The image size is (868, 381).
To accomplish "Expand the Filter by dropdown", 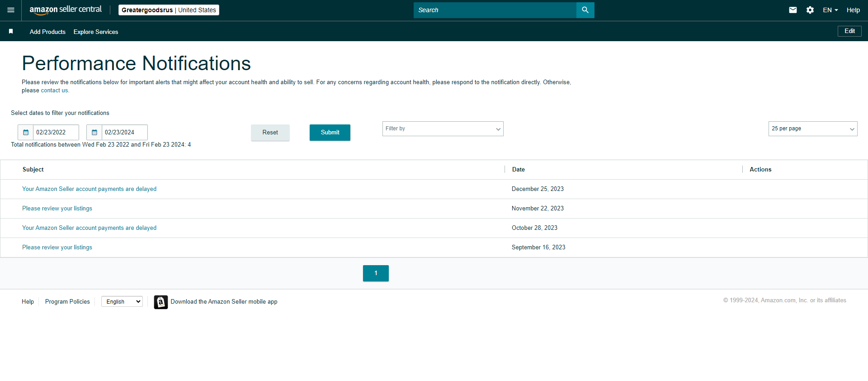I will [443, 129].
